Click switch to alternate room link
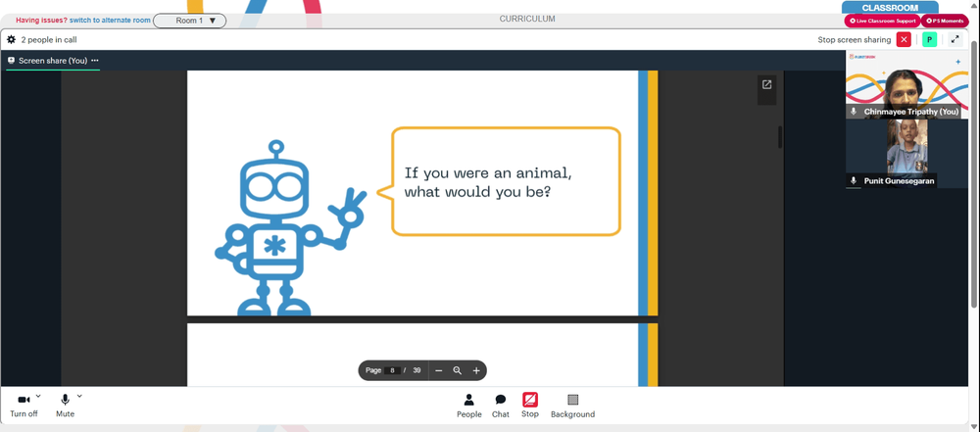 point(110,20)
